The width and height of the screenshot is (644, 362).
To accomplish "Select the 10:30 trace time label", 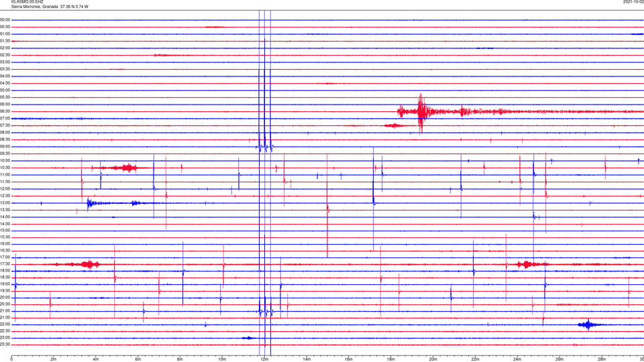I will [5, 168].
